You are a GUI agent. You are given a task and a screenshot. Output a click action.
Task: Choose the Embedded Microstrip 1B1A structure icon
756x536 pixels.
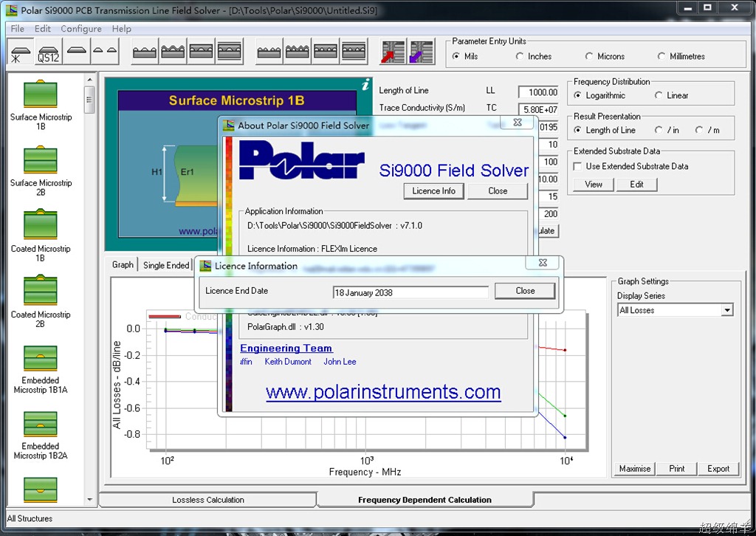pyautogui.click(x=40, y=358)
